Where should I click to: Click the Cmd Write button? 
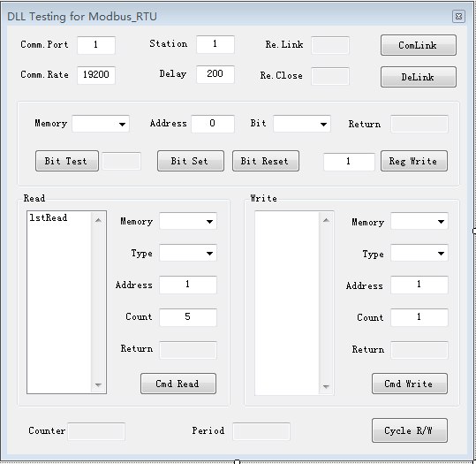point(410,384)
